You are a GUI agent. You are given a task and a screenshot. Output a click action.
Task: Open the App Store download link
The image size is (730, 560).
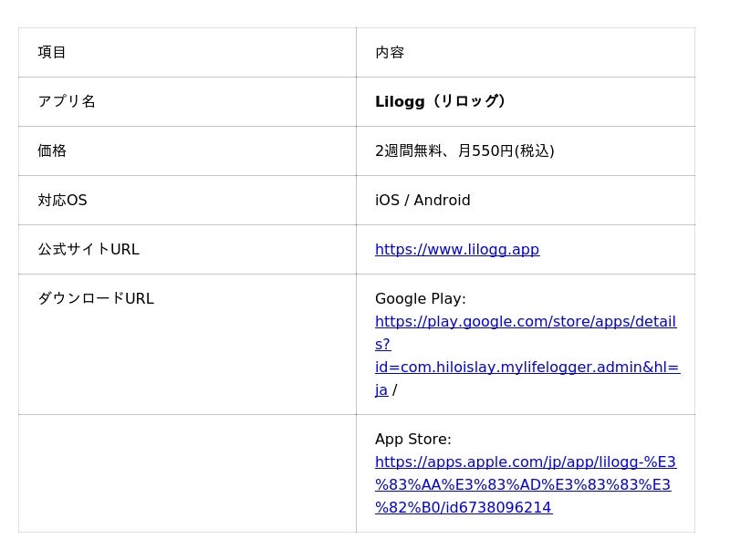pos(525,462)
